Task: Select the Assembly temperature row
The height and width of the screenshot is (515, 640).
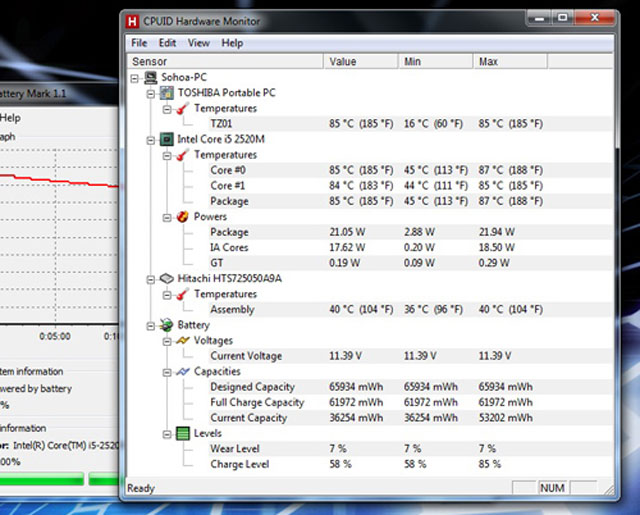Action: [x=409, y=310]
